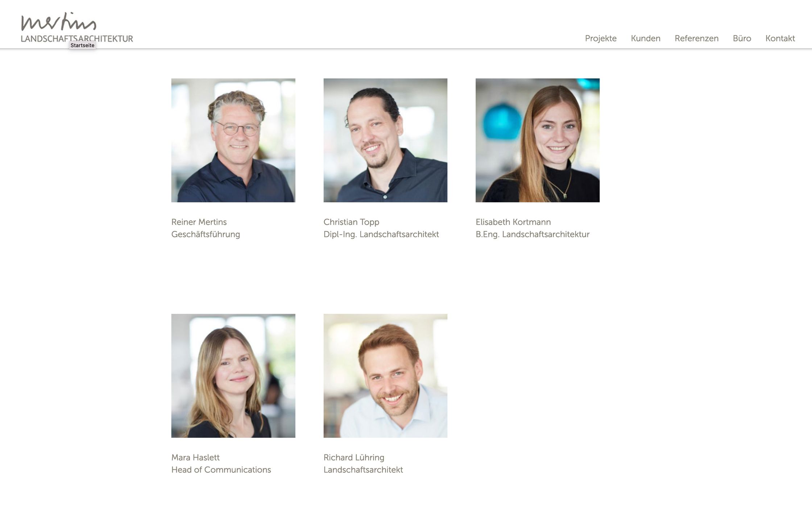
Task: Click Elisabeth Kortmann's portrait photo
Action: pyautogui.click(x=538, y=140)
